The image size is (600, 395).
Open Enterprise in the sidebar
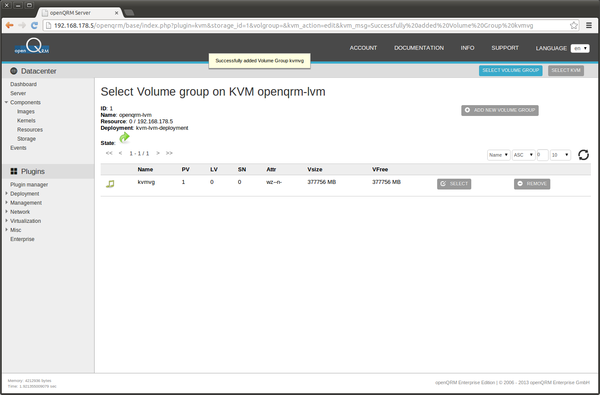(x=22, y=239)
